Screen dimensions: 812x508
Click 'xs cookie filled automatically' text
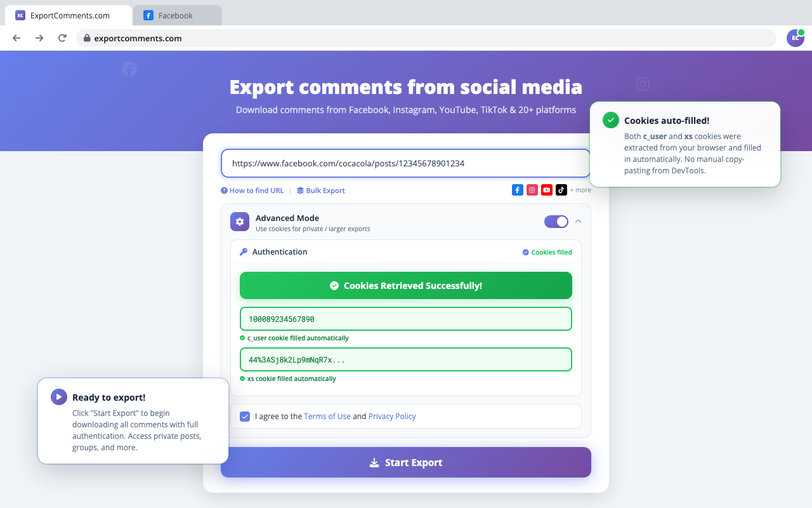point(292,379)
